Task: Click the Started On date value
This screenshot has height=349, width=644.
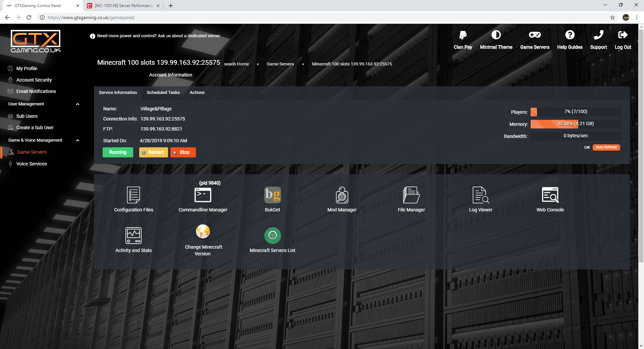Action: [163, 141]
